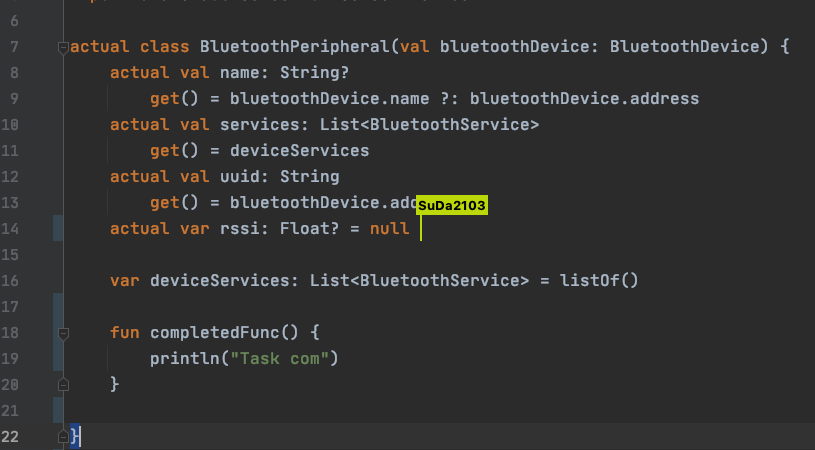
Task: Click the null keyword on line 14
Action: pyautogui.click(x=389, y=229)
